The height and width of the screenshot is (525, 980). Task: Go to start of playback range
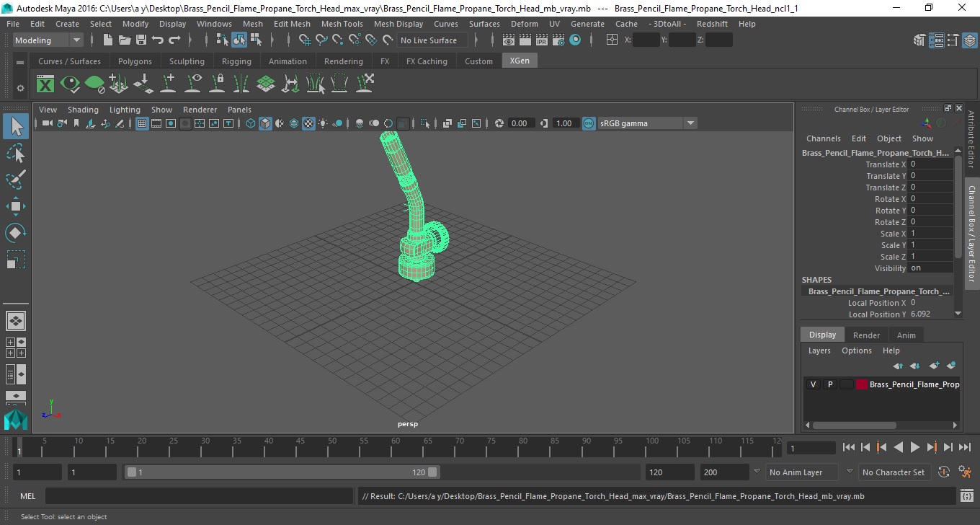tap(849, 448)
